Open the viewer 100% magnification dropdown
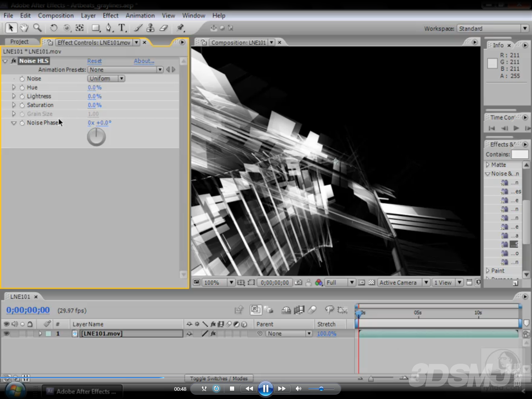532x399 pixels. (x=218, y=282)
